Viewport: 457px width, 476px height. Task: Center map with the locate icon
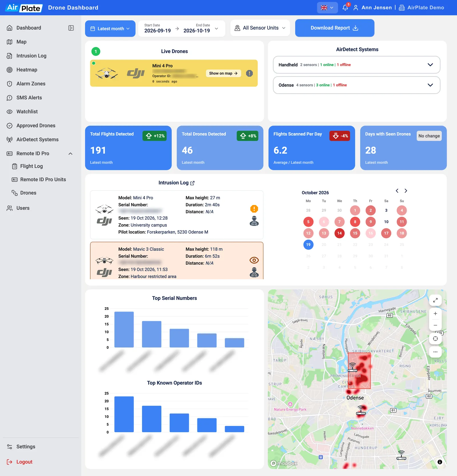[435, 339]
